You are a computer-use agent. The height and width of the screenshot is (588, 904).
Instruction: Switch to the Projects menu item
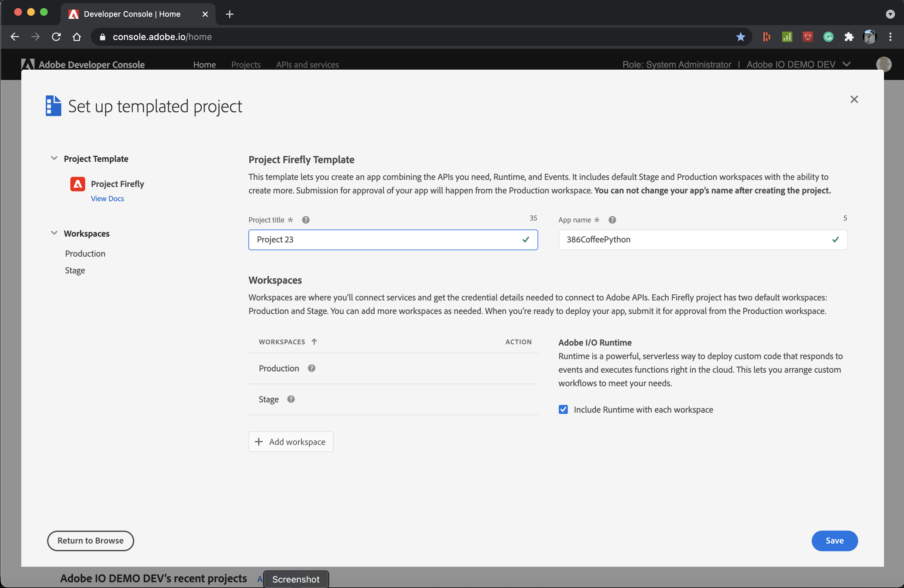click(246, 64)
